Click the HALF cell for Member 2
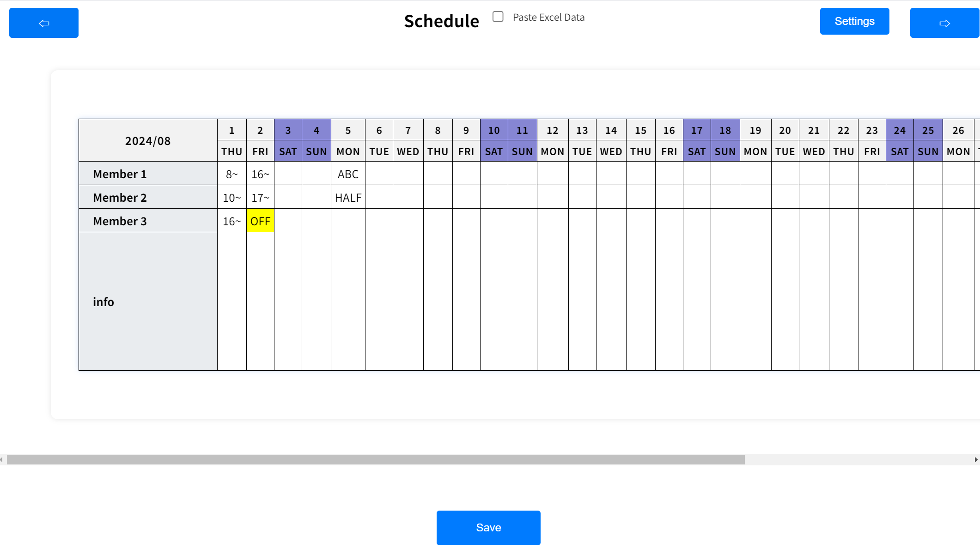The width and height of the screenshot is (980, 554). click(348, 197)
